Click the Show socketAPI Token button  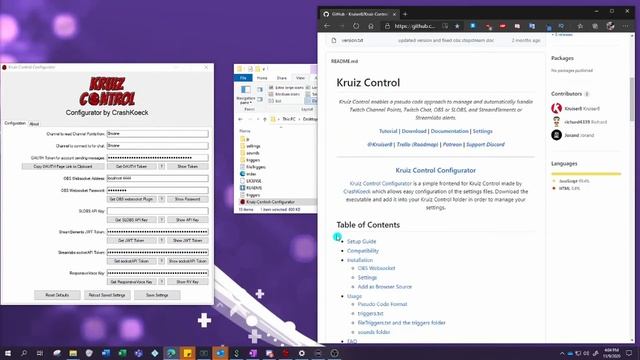(188, 261)
